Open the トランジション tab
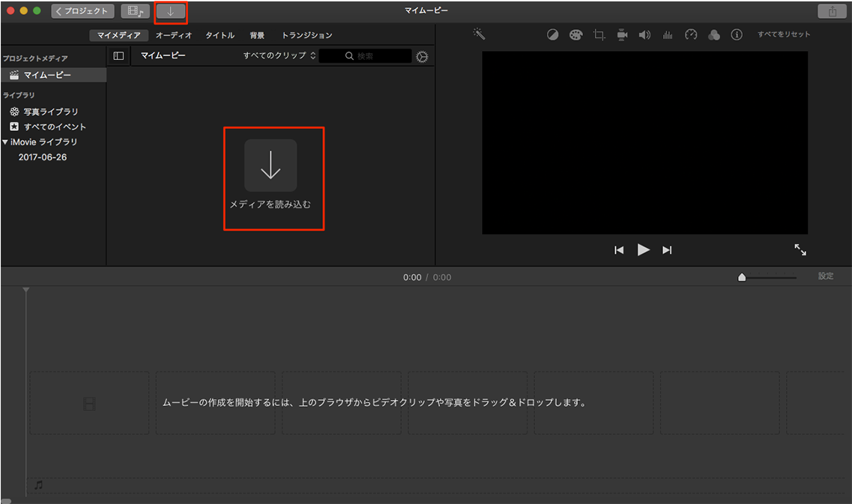 click(x=307, y=34)
